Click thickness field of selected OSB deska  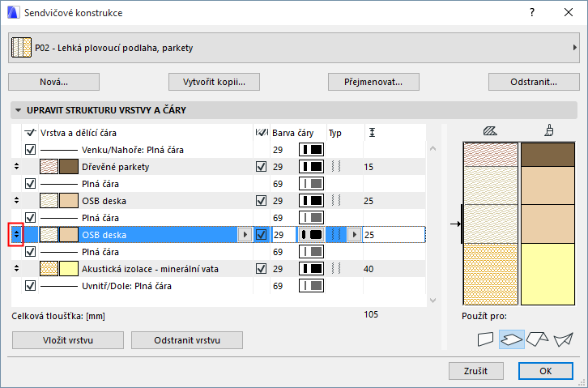[x=393, y=235]
